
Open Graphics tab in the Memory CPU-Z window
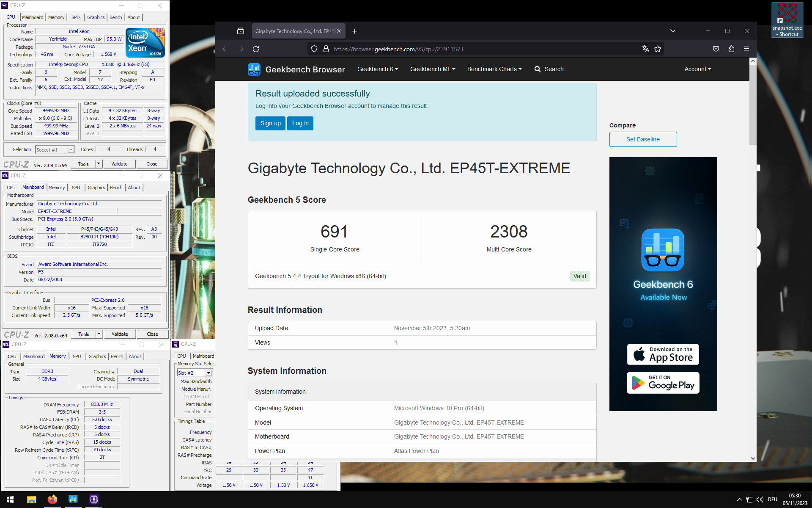97,356
